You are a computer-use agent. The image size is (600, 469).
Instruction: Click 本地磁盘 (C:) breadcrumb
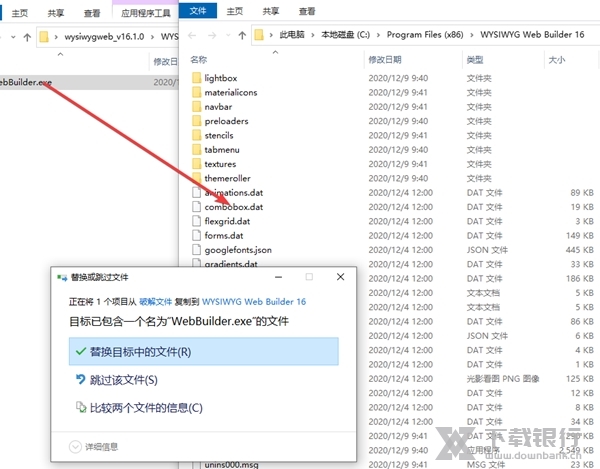pyautogui.click(x=346, y=35)
